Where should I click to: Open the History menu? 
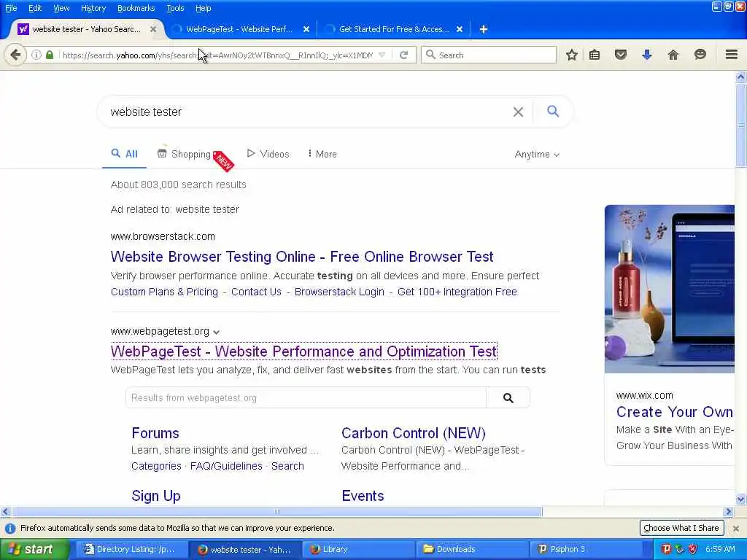tap(93, 8)
